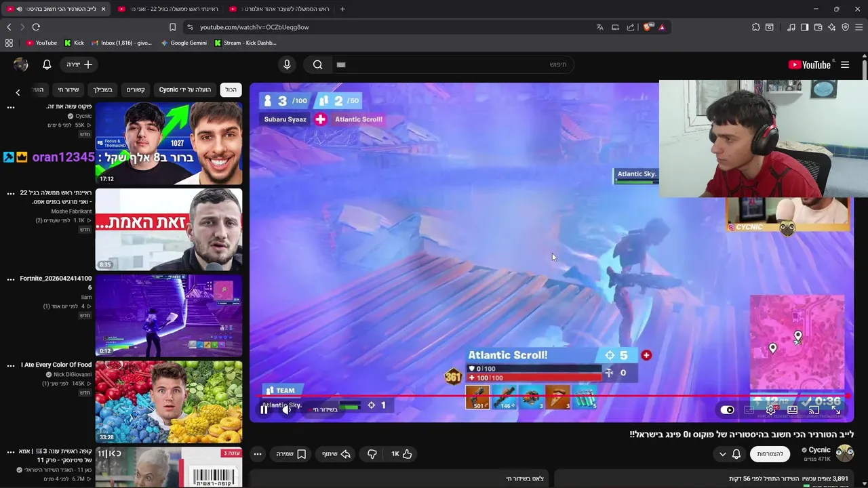Open options for the Cycnic recommended video
The height and width of the screenshot is (488, 868).
pos(11,107)
